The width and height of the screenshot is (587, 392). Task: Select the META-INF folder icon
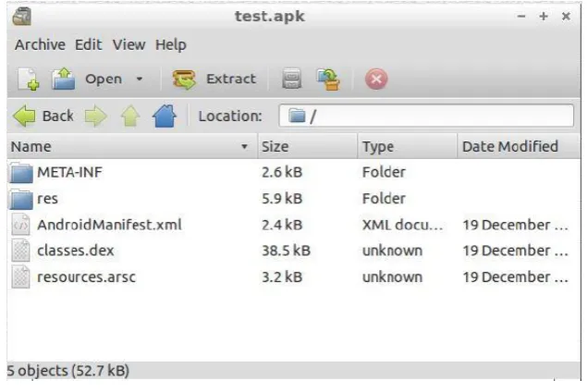(x=21, y=173)
